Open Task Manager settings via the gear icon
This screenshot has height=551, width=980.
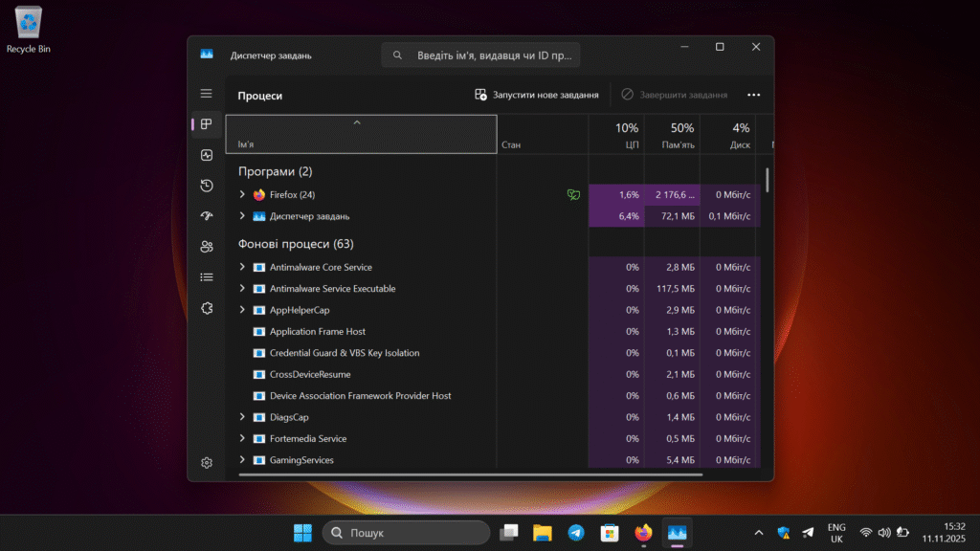[x=206, y=462]
